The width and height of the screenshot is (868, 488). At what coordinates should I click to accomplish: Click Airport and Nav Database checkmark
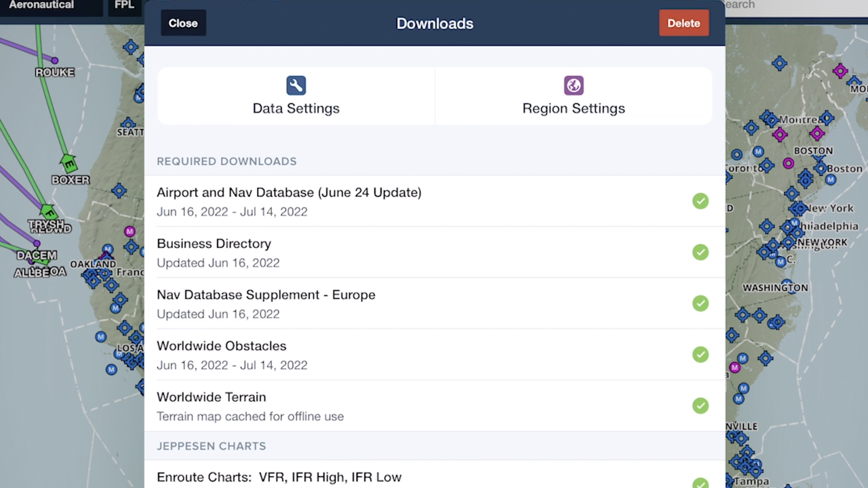tap(700, 201)
